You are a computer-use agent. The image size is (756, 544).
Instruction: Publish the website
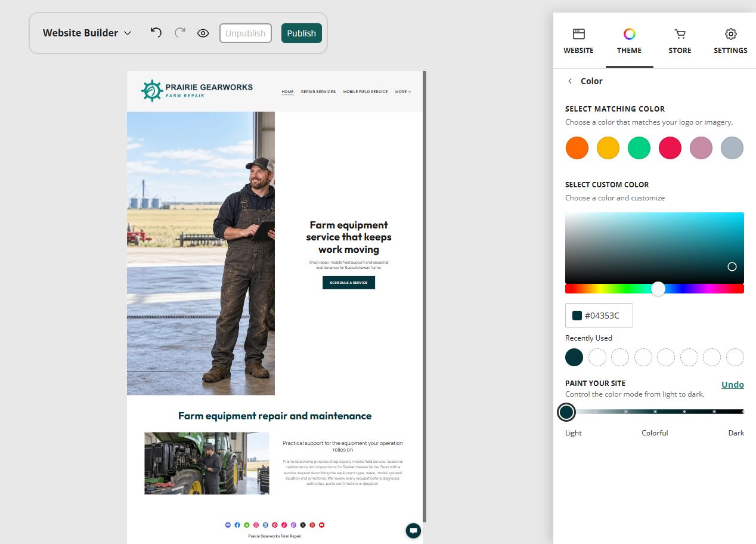[302, 33]
